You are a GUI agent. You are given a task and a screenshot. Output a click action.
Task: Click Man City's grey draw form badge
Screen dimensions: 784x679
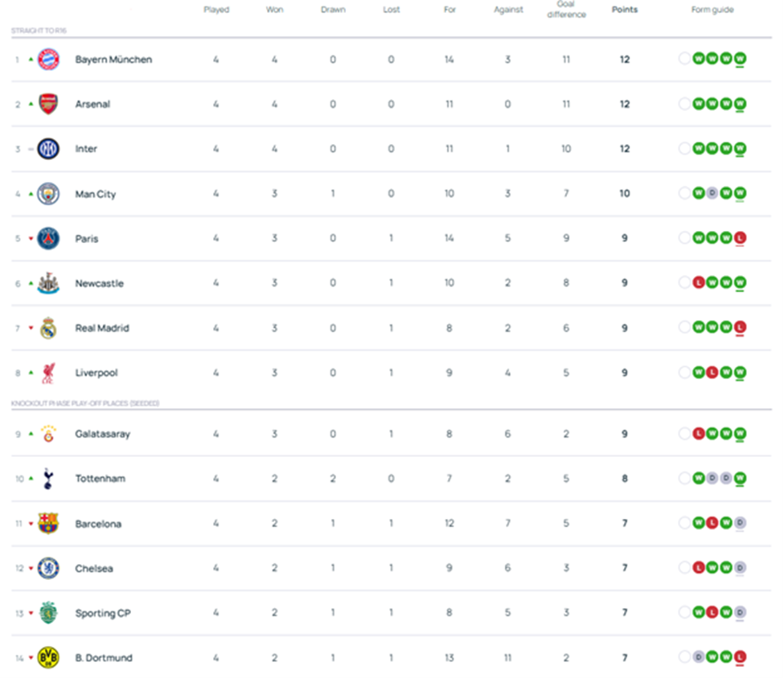coord(712,194)
